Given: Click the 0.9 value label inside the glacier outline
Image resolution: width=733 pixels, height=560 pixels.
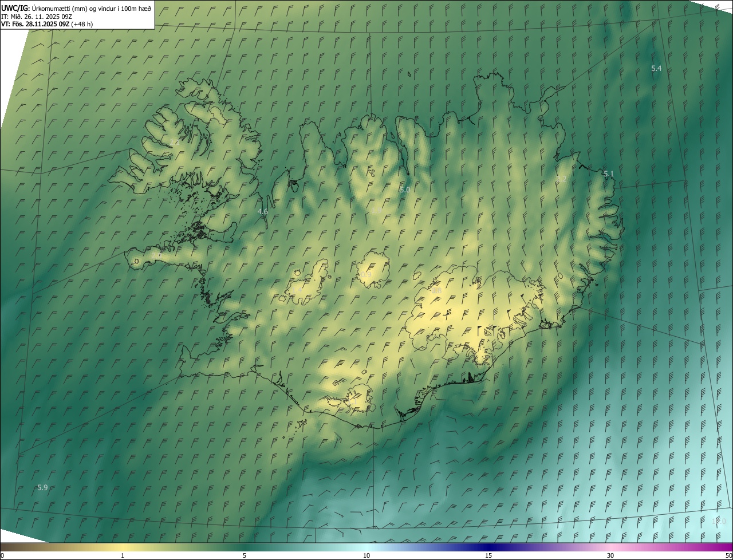Looking at the screenshot, I should click(x=366, y=275).
